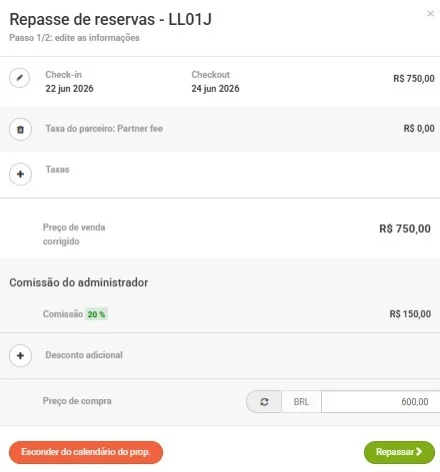Click the green 20 % commission badge
440x472 pixels.
pyautogui.click(x=96, y=314)
